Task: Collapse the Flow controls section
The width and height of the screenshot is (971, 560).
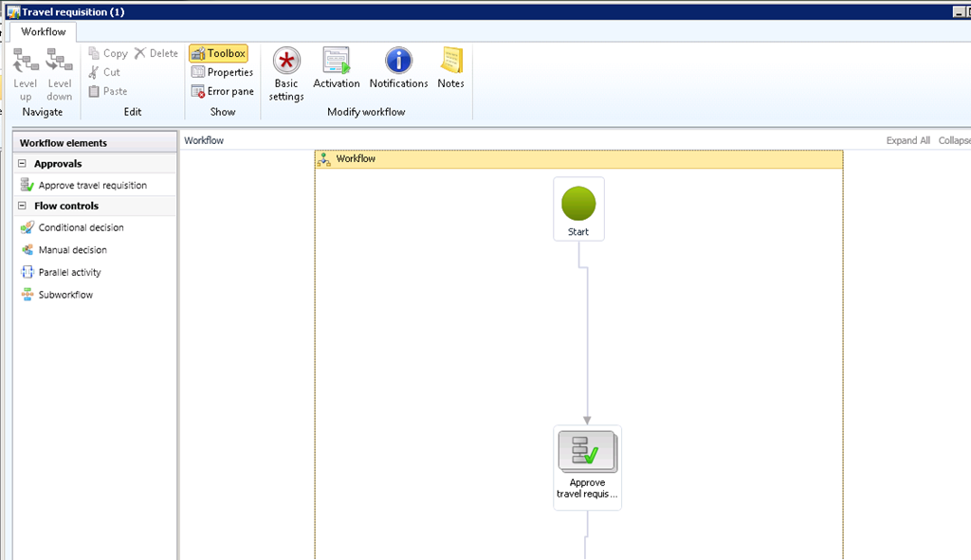Action: (x=22, y=206)
